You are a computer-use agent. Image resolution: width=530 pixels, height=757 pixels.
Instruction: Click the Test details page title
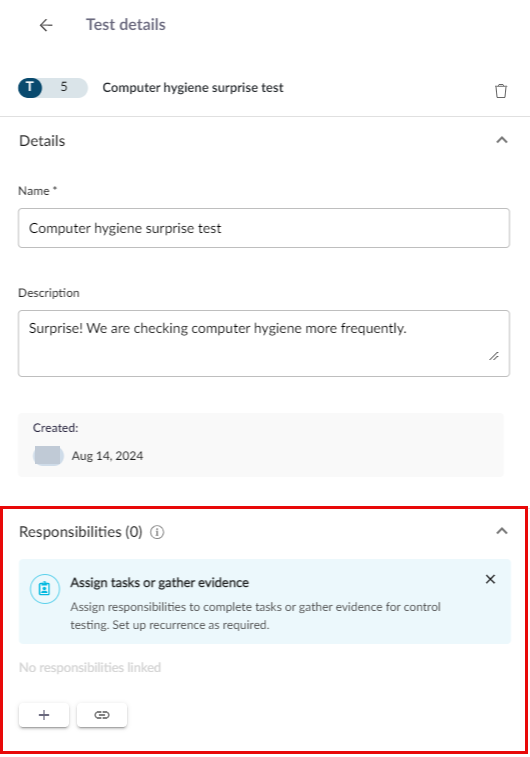click(126, 25)
